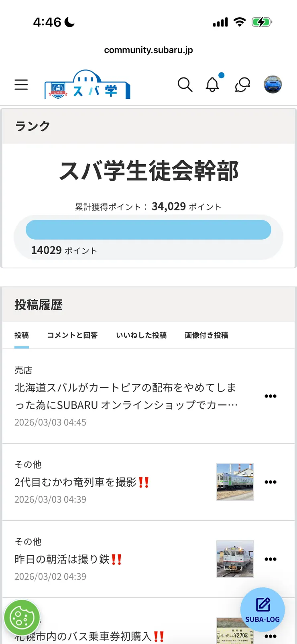Open the train photo thumbnail

tap(235, 482)
